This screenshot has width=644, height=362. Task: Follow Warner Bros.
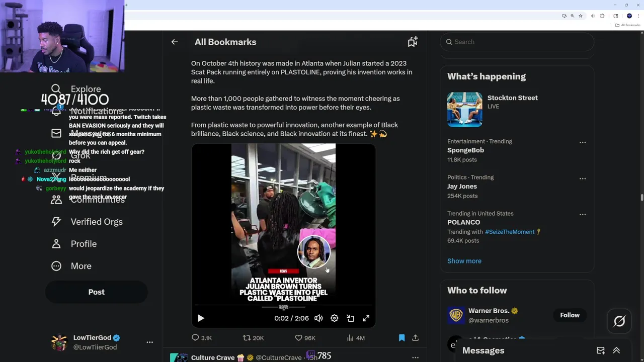tap(570, 315)
